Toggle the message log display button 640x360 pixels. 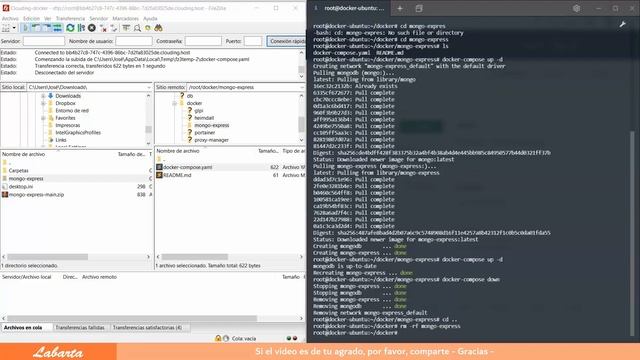coord(26,28)
